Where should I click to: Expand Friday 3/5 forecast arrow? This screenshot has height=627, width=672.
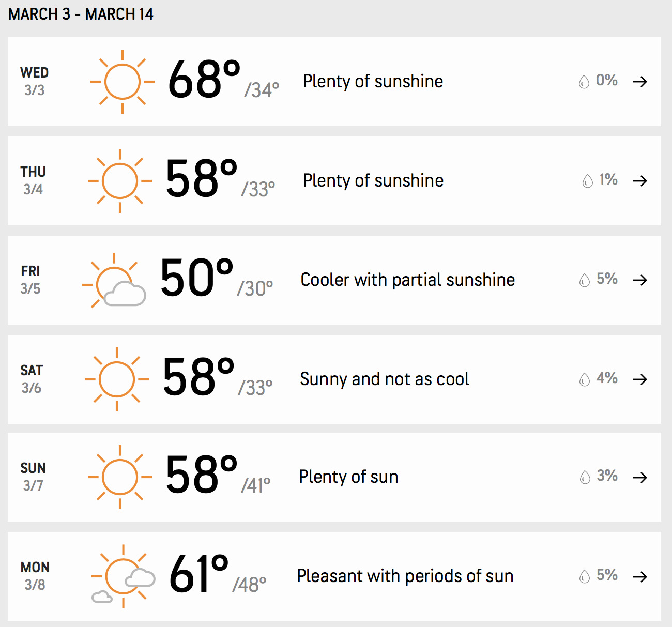click(x=640, y=280)
